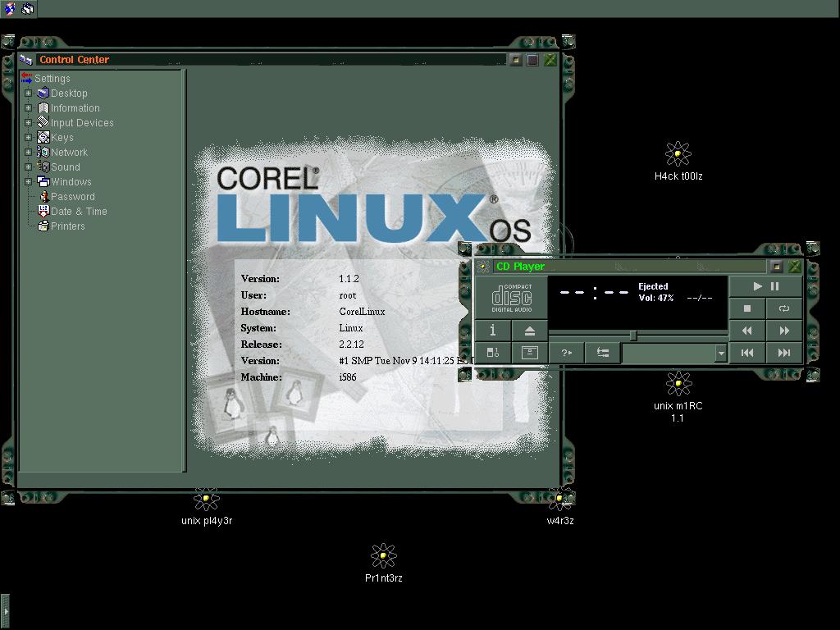840x630 pixels.
Task: Open the track selection dropdown
Action: pyautogui.click(x=720, y=354)
